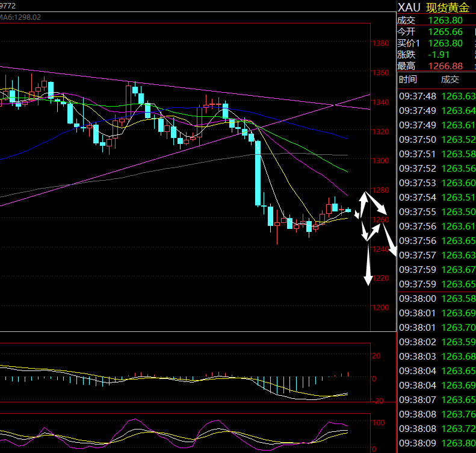Screen dimensions: 476x453
Task: Select tick row at 09:38:03
Action: tap(436, 357)
